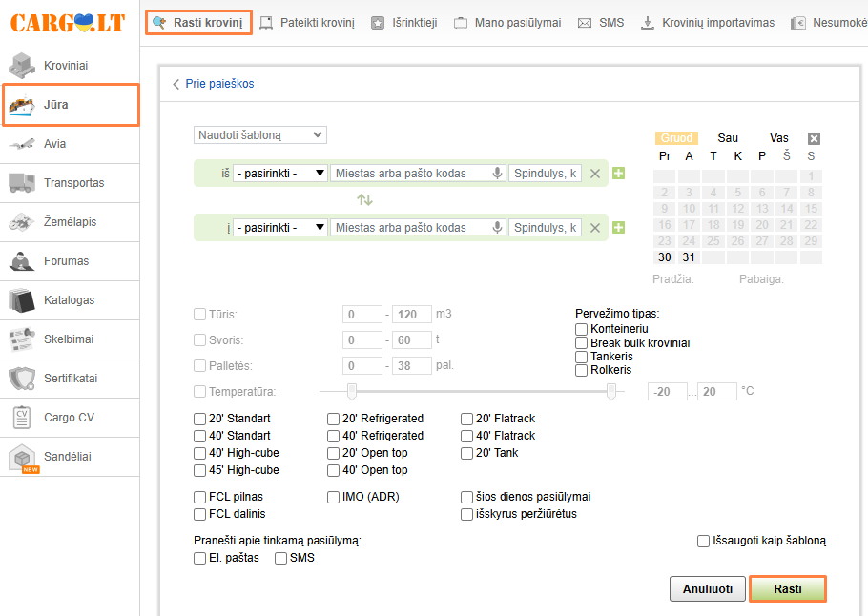Close the calendar using X icon
The image size is (868, 616).
pos(814,138)
